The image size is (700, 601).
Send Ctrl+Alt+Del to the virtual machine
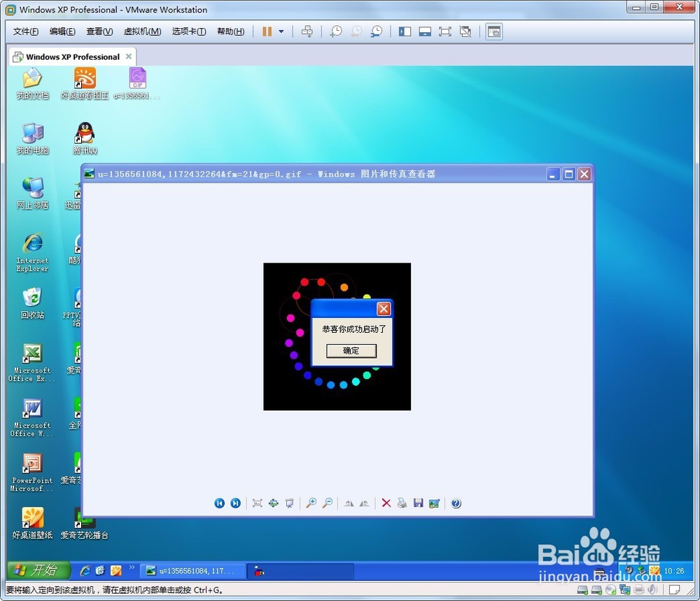point(307,32)
